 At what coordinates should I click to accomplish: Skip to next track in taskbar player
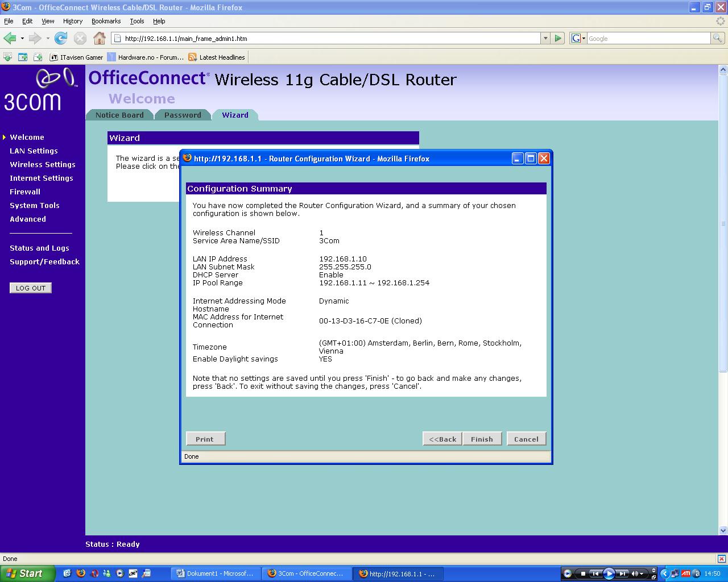pos(622,573)
